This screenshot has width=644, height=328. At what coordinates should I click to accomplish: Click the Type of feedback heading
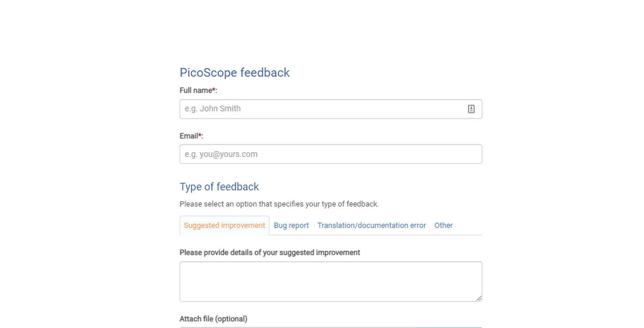(219, 187)
